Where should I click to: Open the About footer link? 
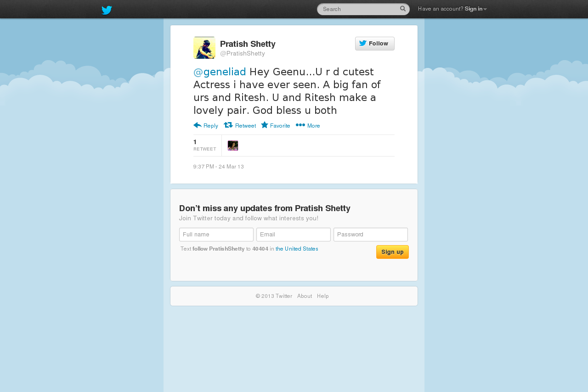click(x=305, y=296)
